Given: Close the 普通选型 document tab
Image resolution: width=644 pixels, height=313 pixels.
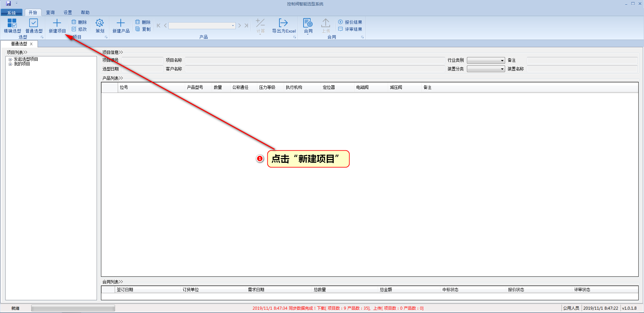Looking at the screenshot, I should [x=31, y=44].
